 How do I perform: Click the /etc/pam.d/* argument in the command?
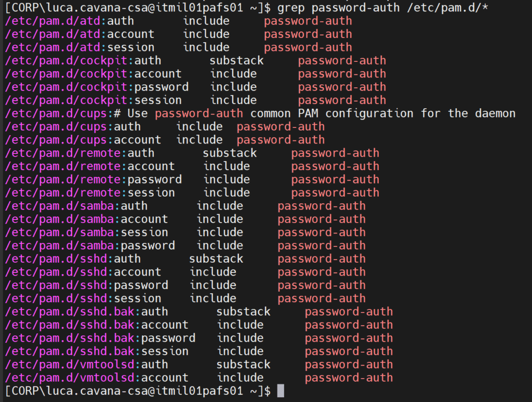click(447, 8)
